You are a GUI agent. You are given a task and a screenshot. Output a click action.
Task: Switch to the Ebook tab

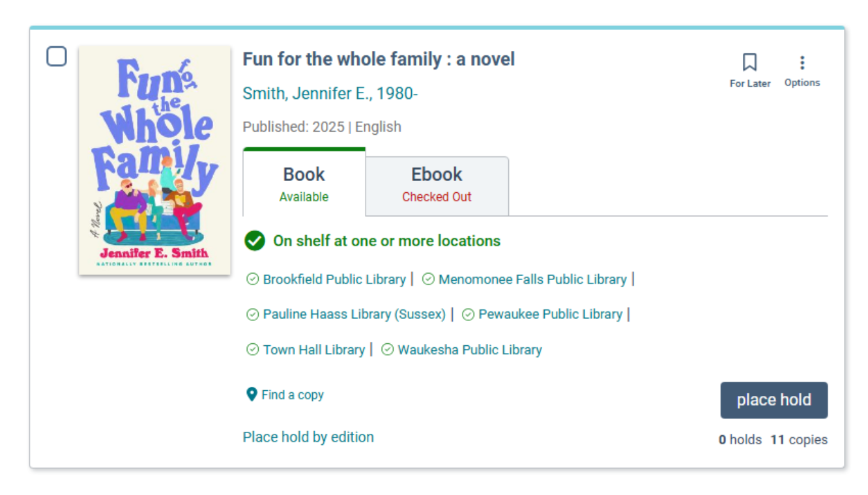[x=437, y=185]
